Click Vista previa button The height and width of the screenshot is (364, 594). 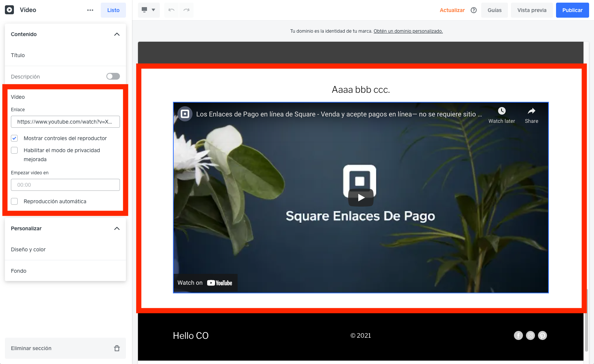click(532, 10)
